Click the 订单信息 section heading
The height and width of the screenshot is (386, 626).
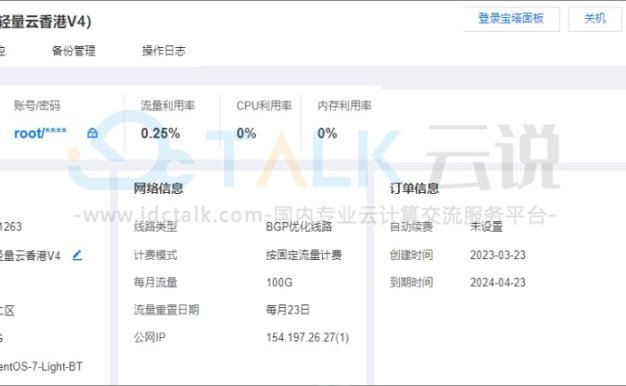pos(414,188)
